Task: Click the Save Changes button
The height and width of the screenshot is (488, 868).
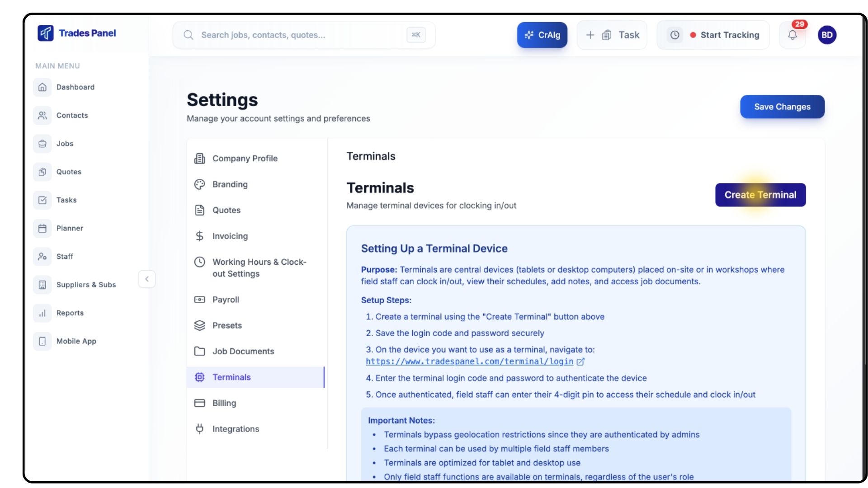Action: 782,107
